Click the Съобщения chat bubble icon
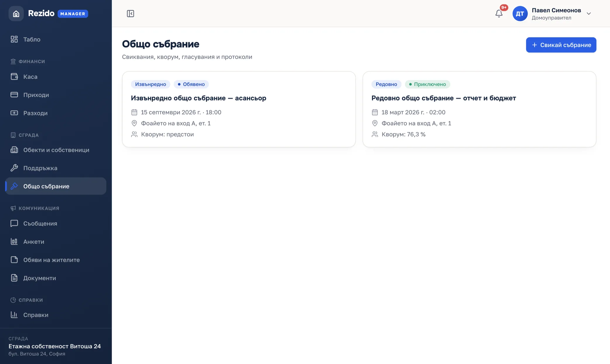This screenshot has width=610, height=364. [x=14, y=223]
